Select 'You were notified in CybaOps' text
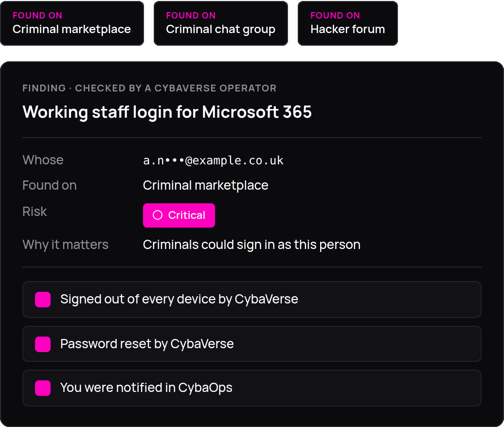The image size is (504, 427). coord(146,388)
